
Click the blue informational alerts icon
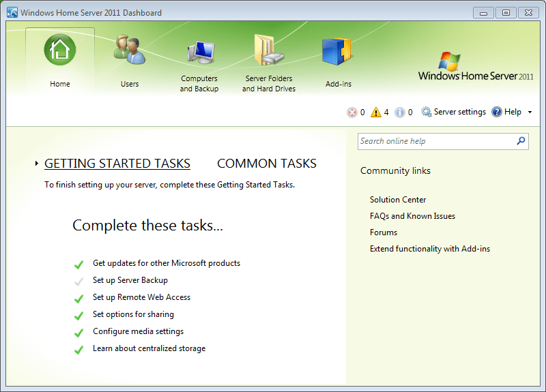coord(400,112)
